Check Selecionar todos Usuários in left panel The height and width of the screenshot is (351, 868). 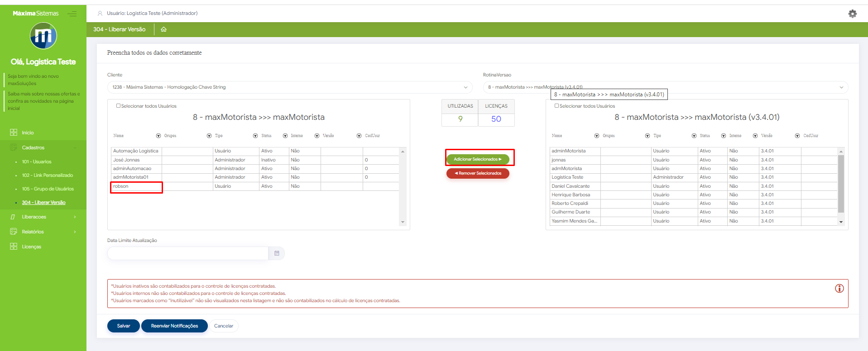coord(119,106)
